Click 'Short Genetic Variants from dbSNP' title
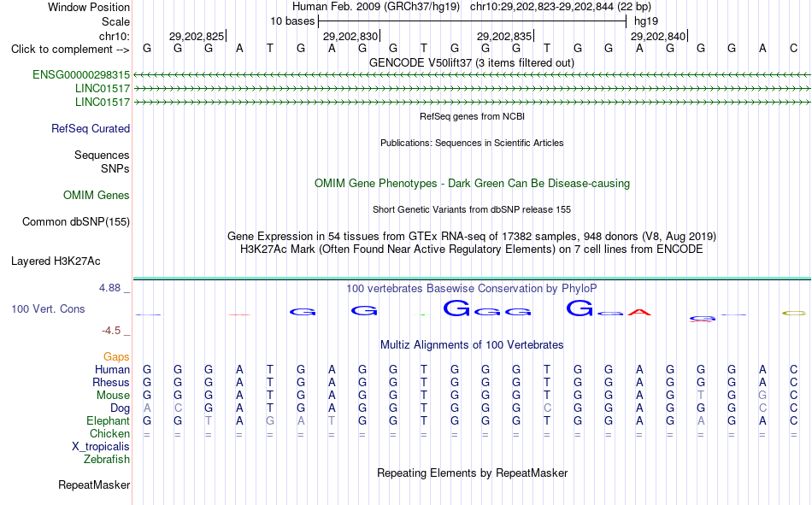 [472, 209]
